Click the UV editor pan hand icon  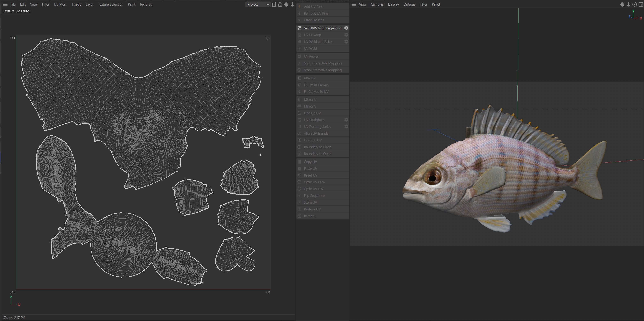point(286,4)
